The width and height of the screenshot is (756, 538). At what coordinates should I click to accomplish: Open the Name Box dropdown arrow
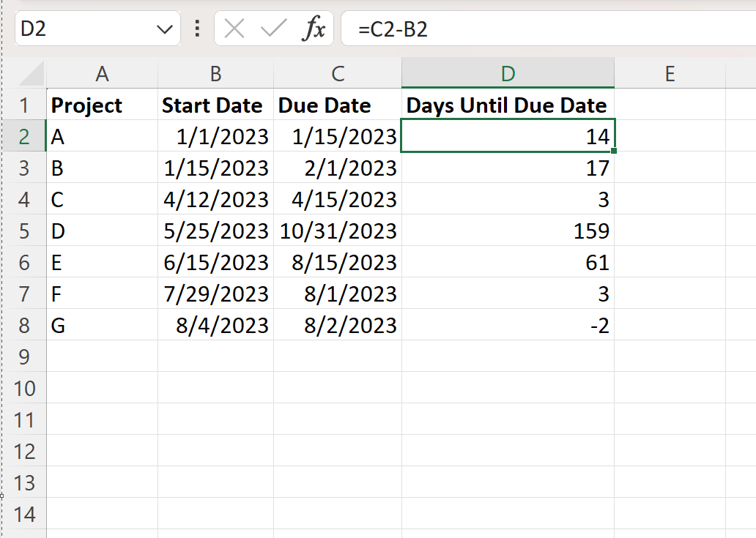pos(163,29)
